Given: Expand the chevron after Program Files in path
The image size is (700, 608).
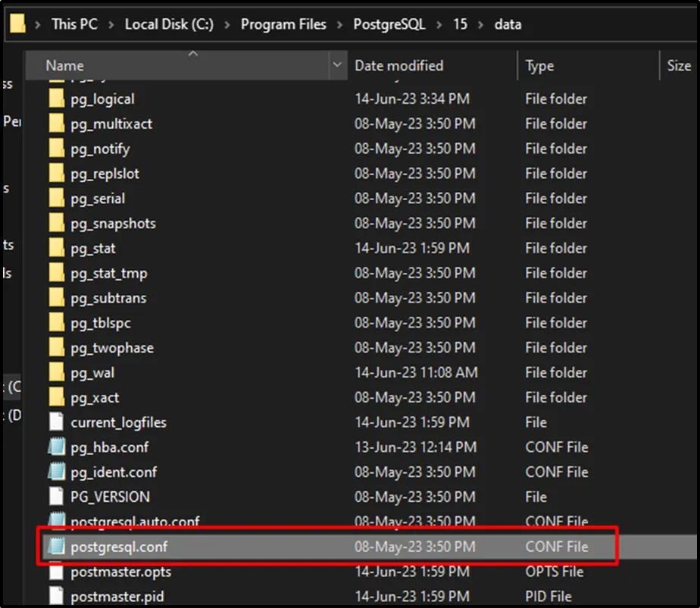Looking at the screenshot, I should 339,24.
